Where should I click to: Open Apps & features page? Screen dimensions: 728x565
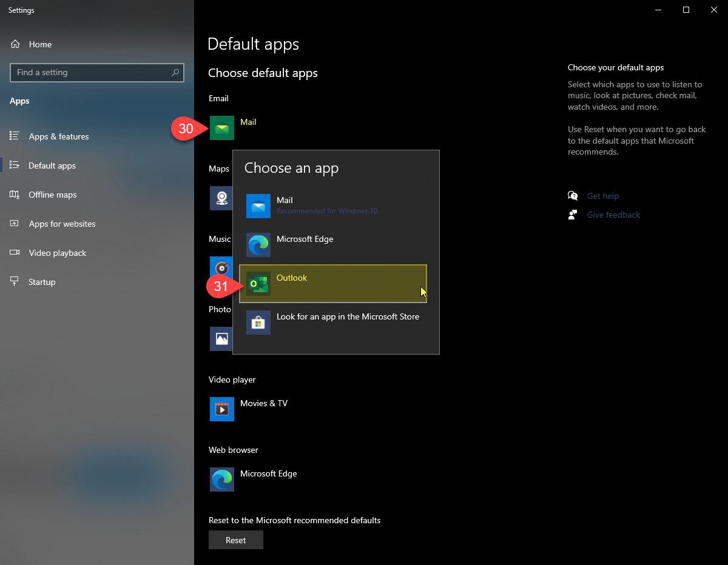[97, 136]
